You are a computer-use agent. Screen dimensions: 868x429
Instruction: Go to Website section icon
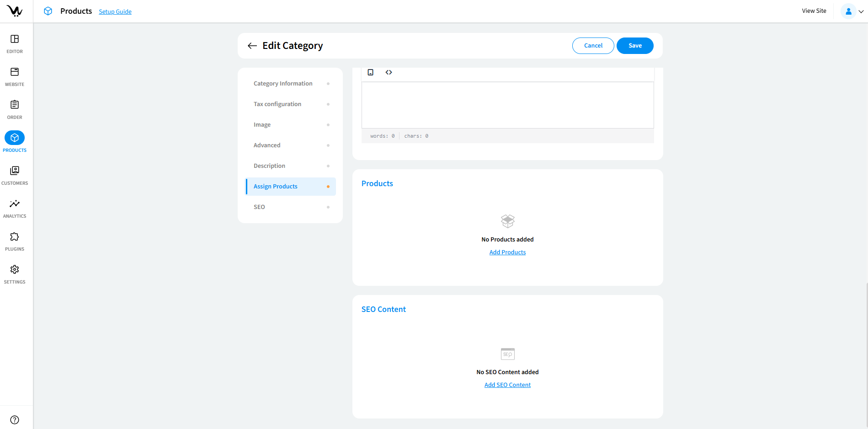coord(15,72)
